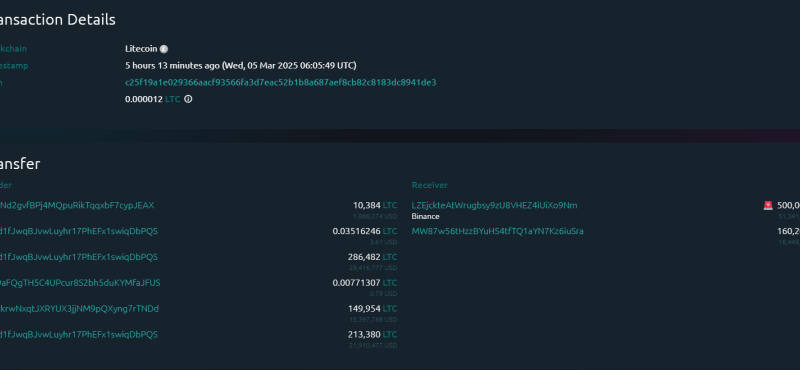This screenshot has width=800, height=370.
Task: Click the red siren alert icon beside Binance receiver amount
Action: [768, 205]
